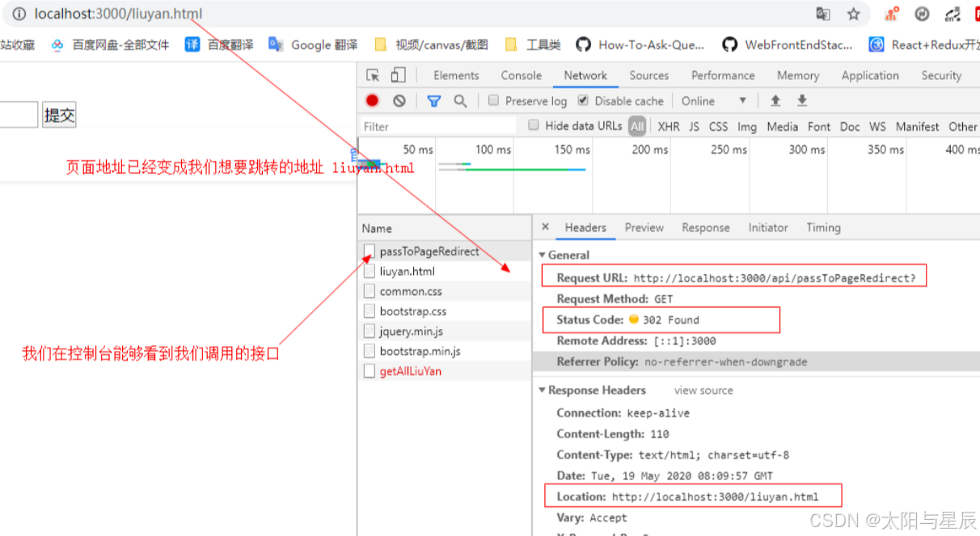Click the 提交 submit button
The image size is (980, 536).
[x=59, y=116]
